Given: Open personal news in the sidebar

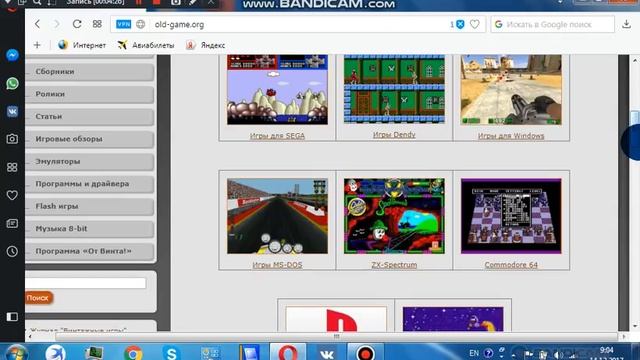Looking at the screenshot, I should pyautogui.click(x=12, y=224).
